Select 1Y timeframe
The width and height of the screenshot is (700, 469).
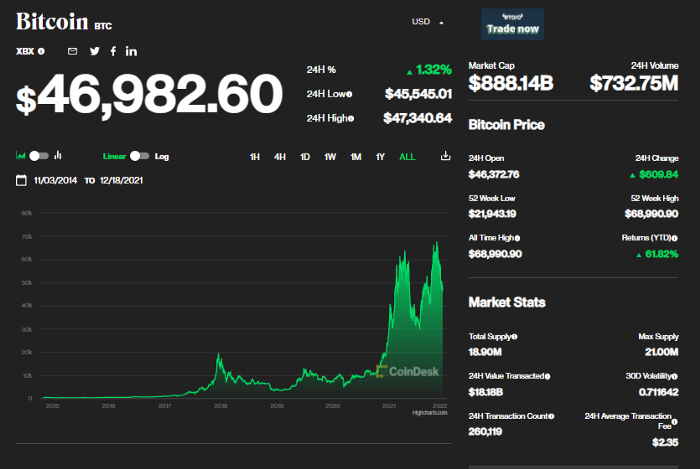tap(380, 157)
